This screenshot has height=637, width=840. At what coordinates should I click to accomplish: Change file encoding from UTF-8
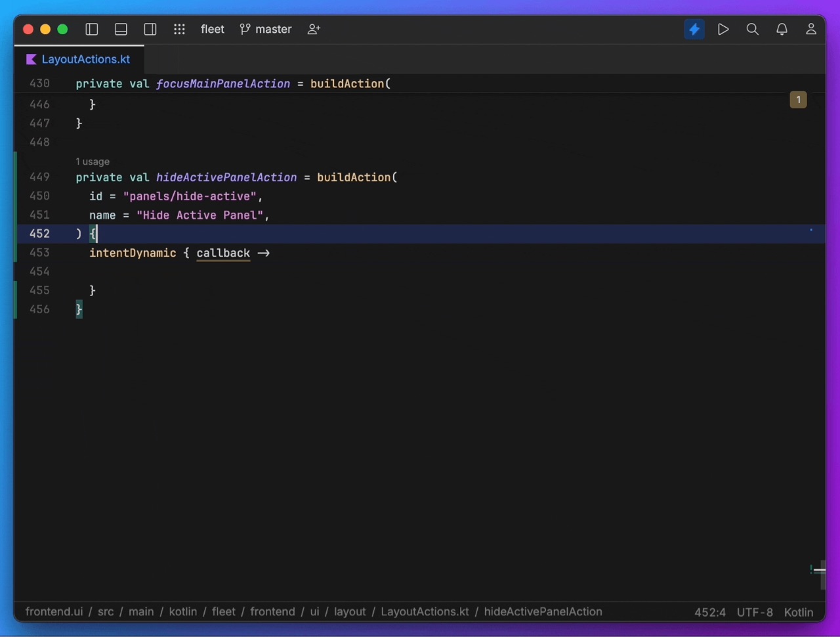point(755,612)
